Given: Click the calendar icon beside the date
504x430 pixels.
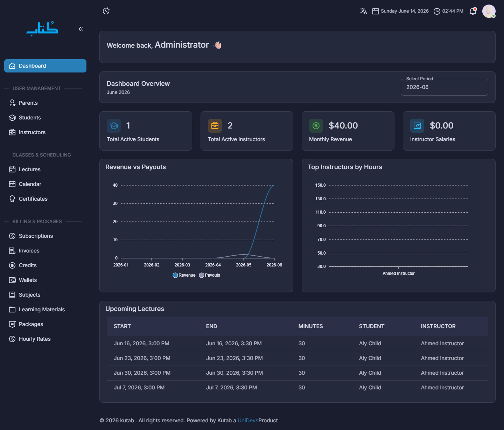Looking at the screenshot, I should pos(376,11).
